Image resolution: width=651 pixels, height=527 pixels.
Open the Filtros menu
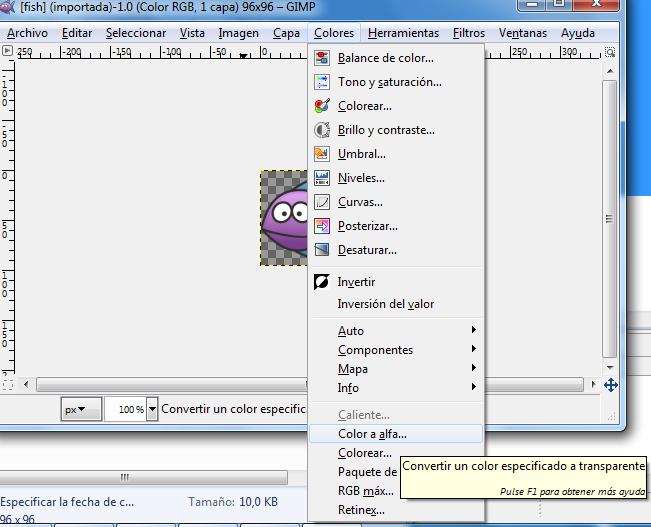469,33
